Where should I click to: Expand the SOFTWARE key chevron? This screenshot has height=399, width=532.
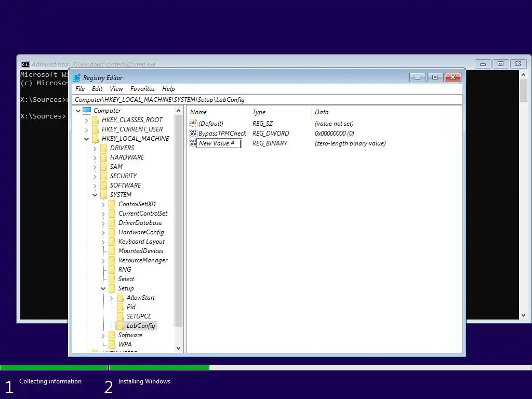tap(95, 186)
